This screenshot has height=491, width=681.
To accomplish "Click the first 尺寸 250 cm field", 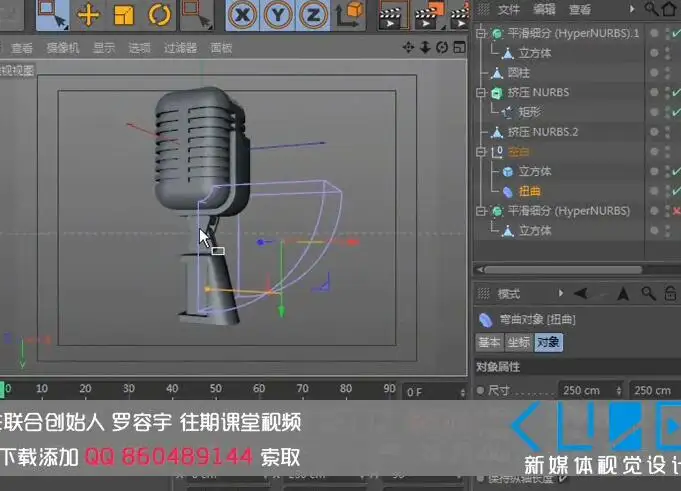I will 590,390.
